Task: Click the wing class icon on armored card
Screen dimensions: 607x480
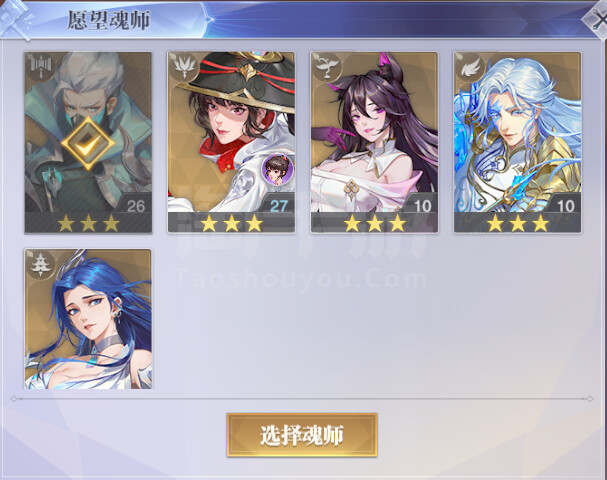Action: pos(470,67)
